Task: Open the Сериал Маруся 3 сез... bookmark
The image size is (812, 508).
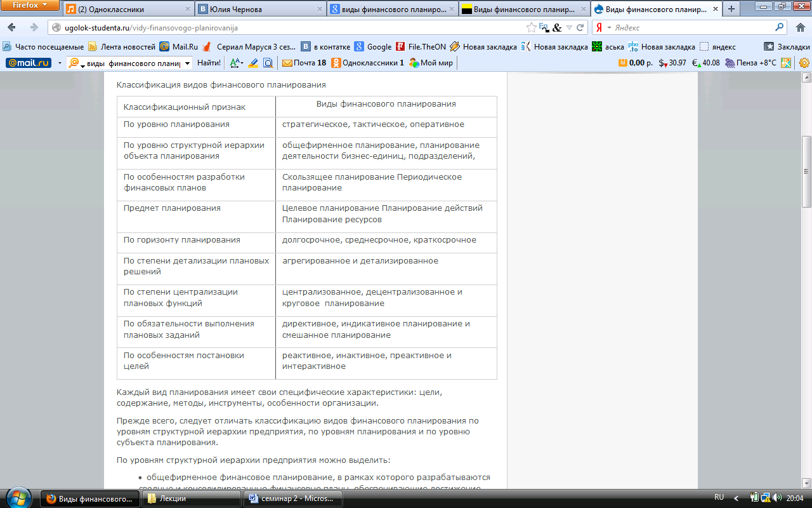Action: pyautogui.click(x=249, y=46)
